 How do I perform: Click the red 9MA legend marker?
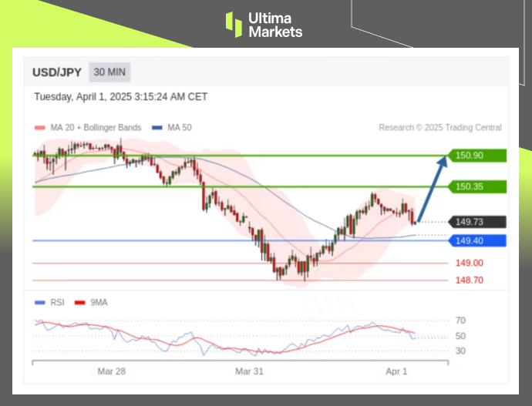click(x=79, y=303)
